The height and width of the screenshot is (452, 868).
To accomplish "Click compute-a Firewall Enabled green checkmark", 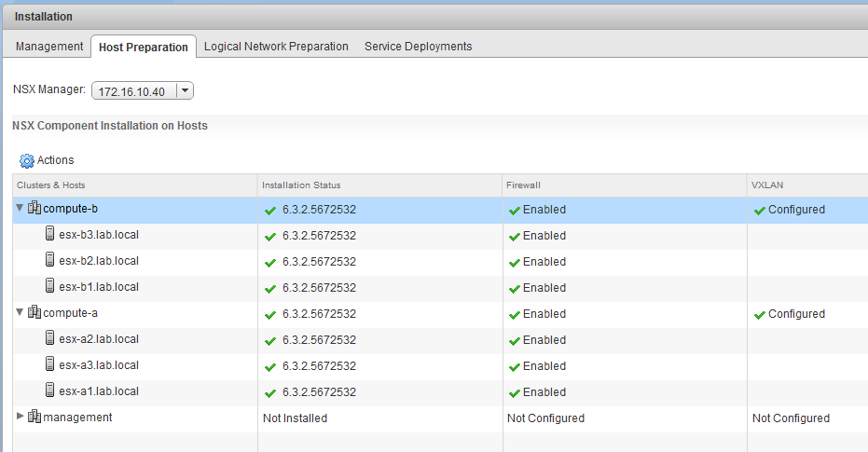I will pos(514,314).
